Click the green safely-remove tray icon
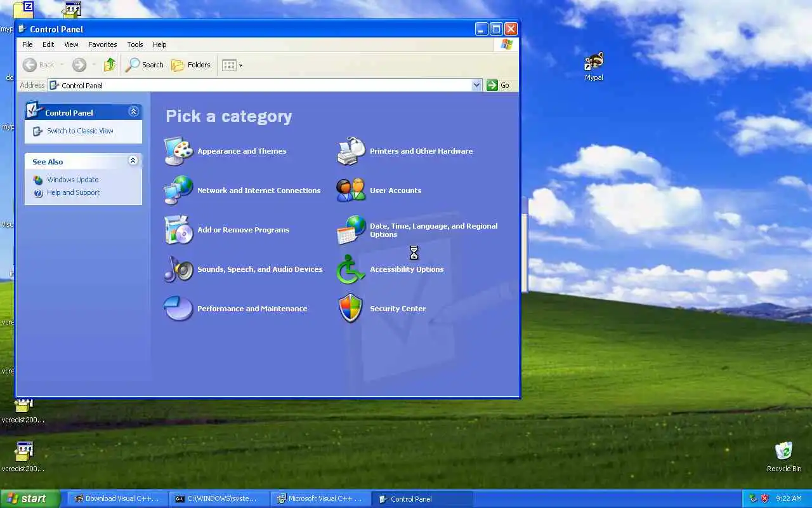This screenshot has width=812, height=508. pos(753,498)
